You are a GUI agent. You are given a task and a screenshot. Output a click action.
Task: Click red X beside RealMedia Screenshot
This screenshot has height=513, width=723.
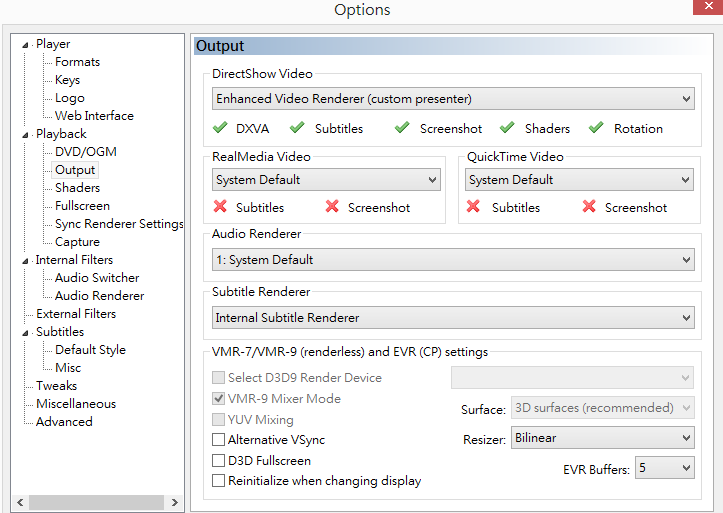pyautogui.click(x=332, y=207)
